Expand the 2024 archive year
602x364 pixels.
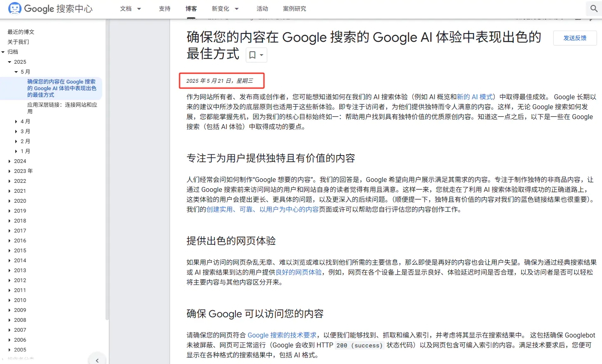coord(10,161)
